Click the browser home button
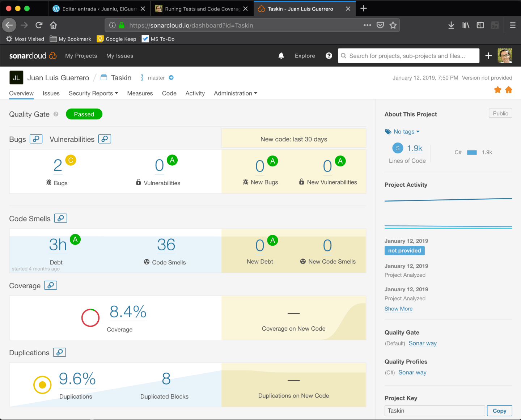This screenshot has width=521, height=420. click(54, 25)
